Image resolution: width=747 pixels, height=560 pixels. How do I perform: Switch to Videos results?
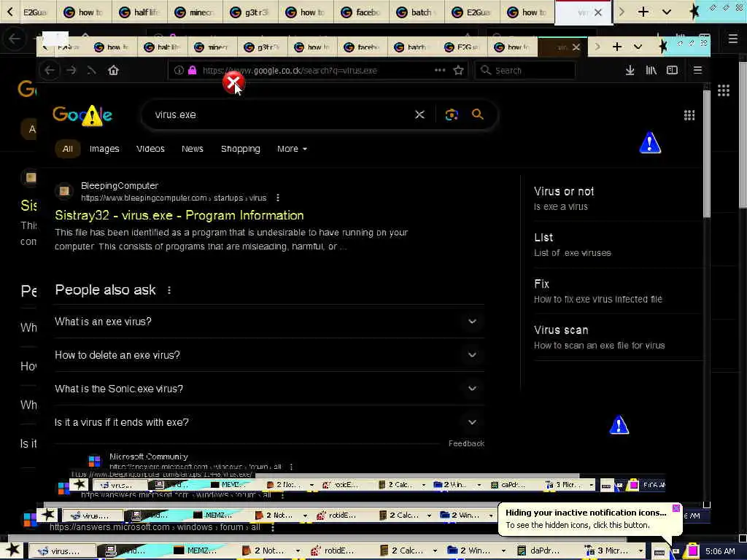150,149
